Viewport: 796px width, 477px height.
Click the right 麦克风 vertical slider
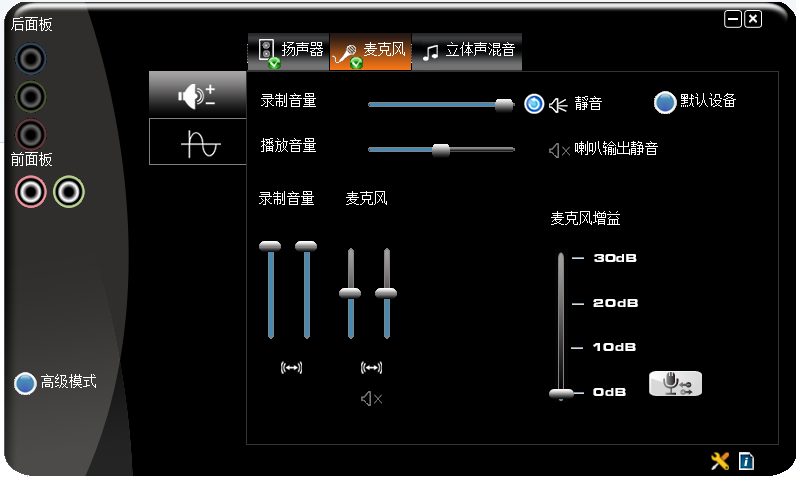386,293
